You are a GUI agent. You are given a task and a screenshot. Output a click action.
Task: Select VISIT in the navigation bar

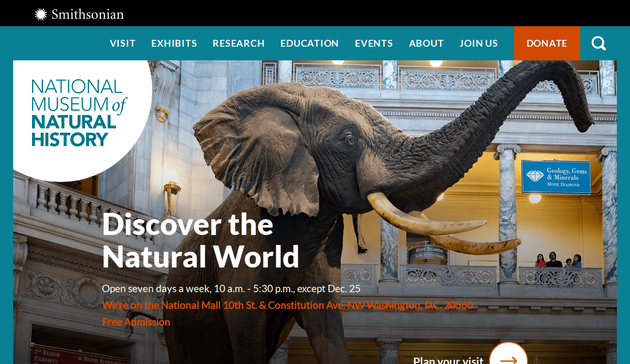(122, 43)
